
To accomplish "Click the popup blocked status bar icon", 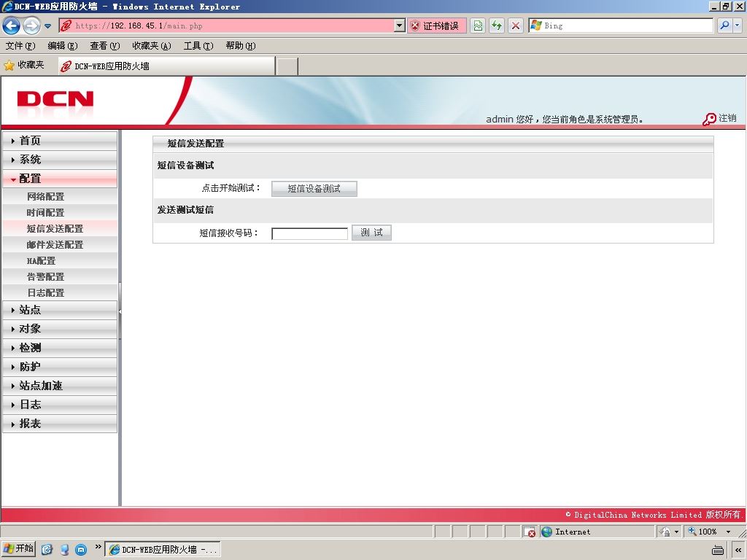I will coord(529,532).
